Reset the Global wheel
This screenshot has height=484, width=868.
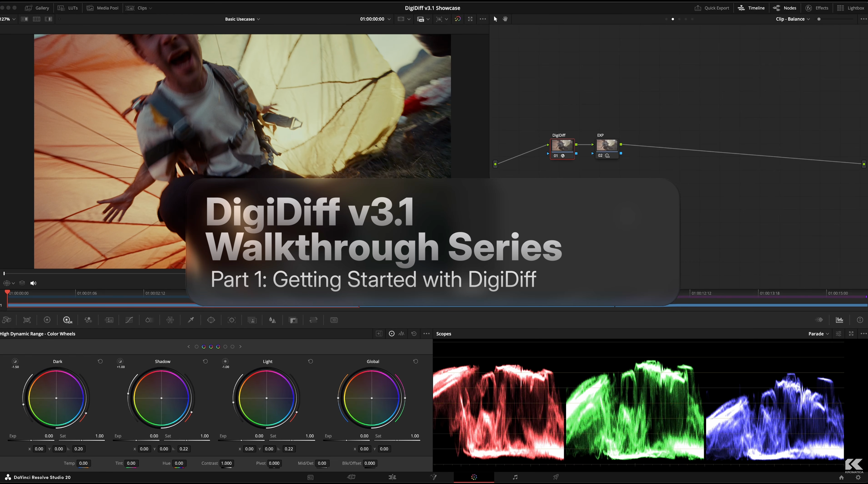click(416, 361)
